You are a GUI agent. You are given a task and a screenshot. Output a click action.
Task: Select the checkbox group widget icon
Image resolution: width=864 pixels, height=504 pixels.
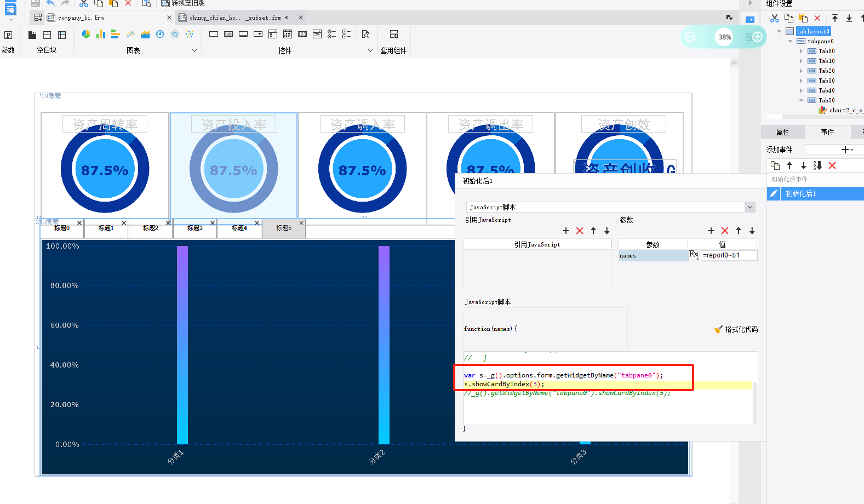tap(346, 34)
